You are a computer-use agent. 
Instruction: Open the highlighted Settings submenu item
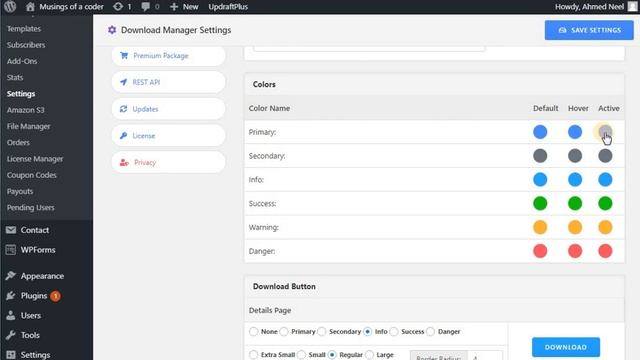tap(21, 94)
